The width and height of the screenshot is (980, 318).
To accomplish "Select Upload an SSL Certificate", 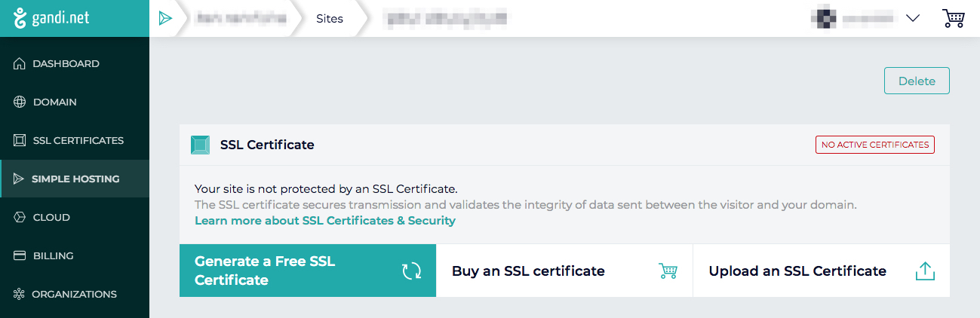I will click(821, 271).
